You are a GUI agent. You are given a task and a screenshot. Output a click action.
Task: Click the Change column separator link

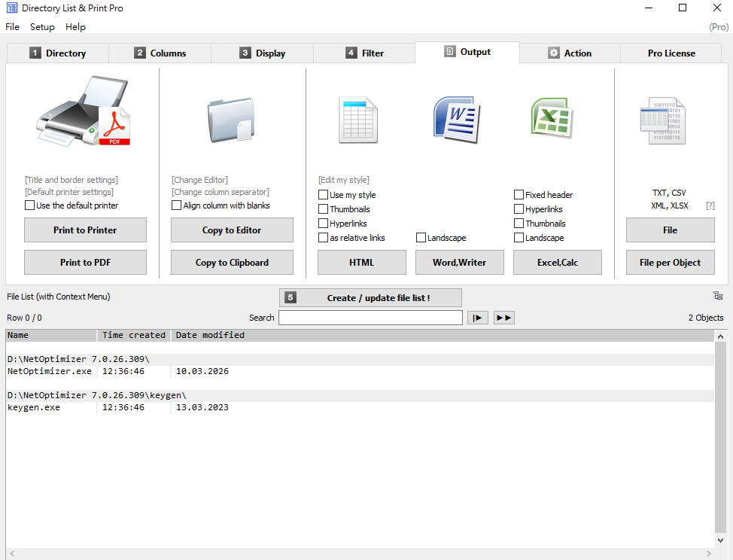(x=220, y=192)
